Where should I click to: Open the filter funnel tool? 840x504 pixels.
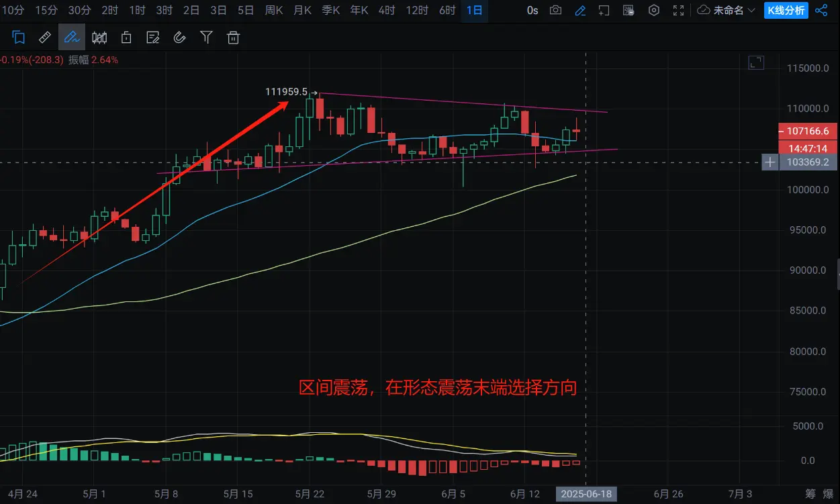[206, 38]
